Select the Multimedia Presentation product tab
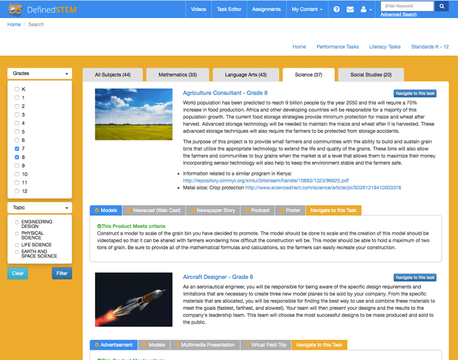This screenshot has width=458, height=360. (205, 345)
